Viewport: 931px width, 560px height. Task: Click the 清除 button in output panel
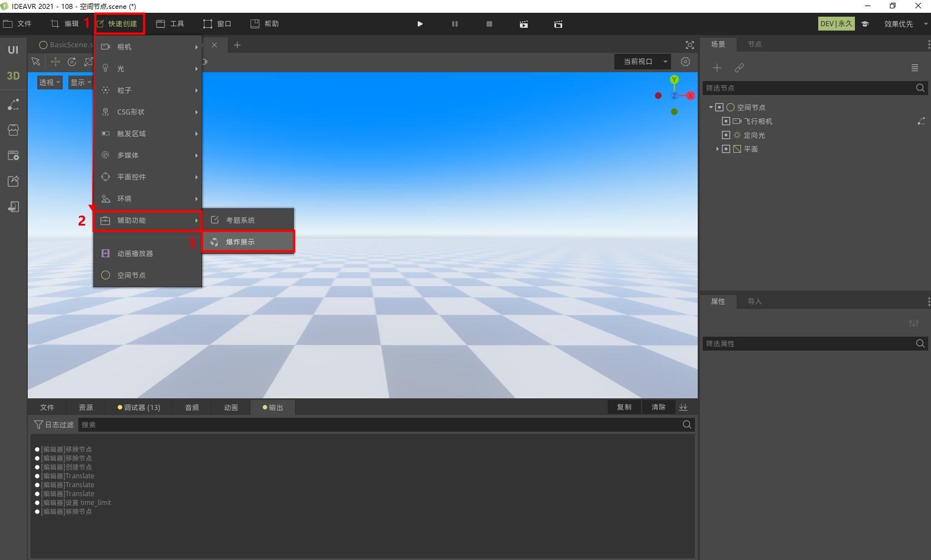pos(658,407)
